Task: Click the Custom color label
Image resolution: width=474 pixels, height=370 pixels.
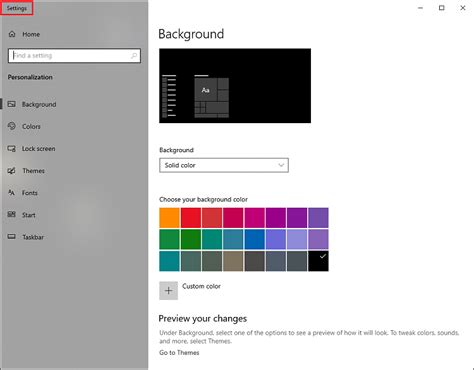Action: coord(201,286)
